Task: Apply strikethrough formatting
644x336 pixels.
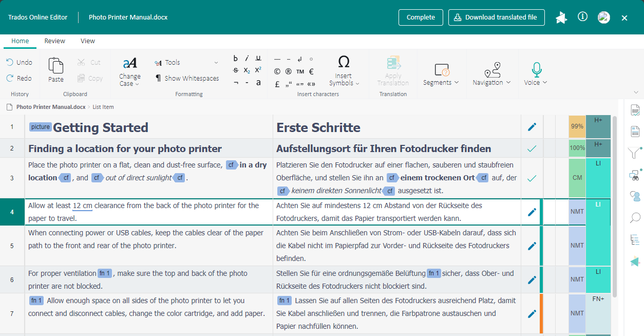Action: [236, 70]
